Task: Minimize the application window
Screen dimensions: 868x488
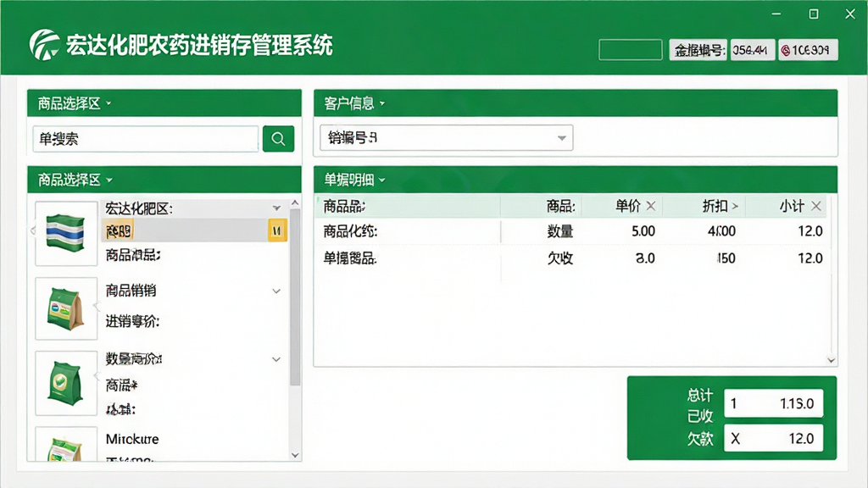Action: [776, 14]
